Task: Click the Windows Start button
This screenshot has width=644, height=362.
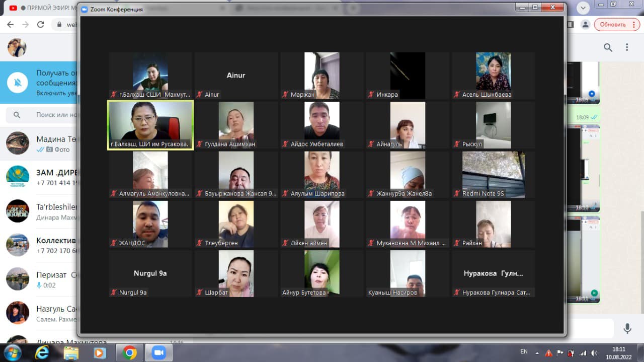Action: coord(12,352)
